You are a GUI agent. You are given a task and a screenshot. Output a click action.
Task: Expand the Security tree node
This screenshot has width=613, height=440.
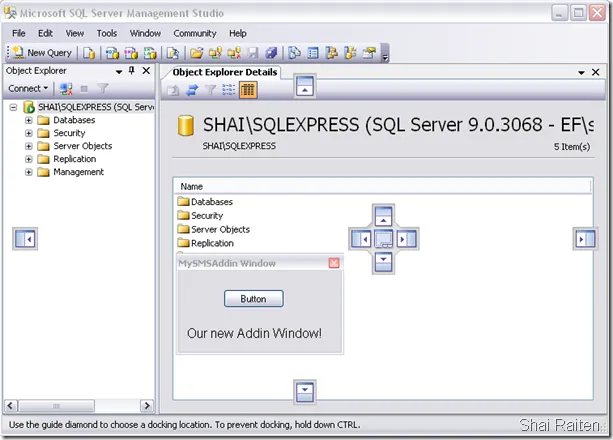point(29,133)
